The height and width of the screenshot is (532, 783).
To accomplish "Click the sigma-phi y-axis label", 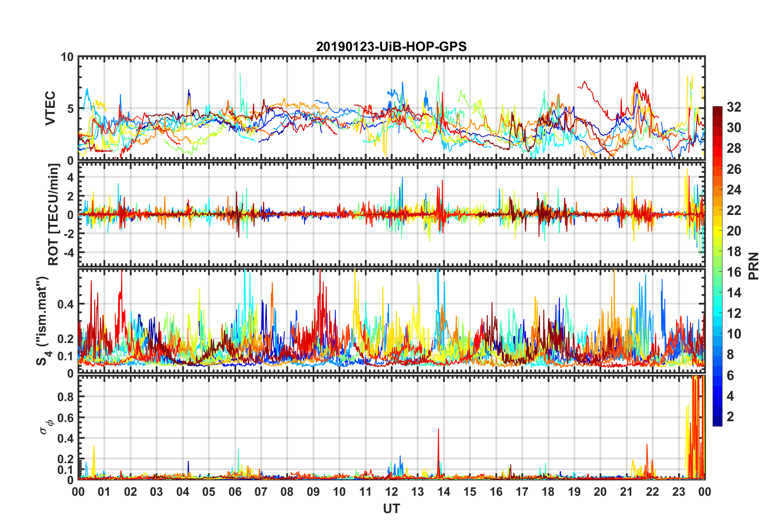I will tap(46, 427).
